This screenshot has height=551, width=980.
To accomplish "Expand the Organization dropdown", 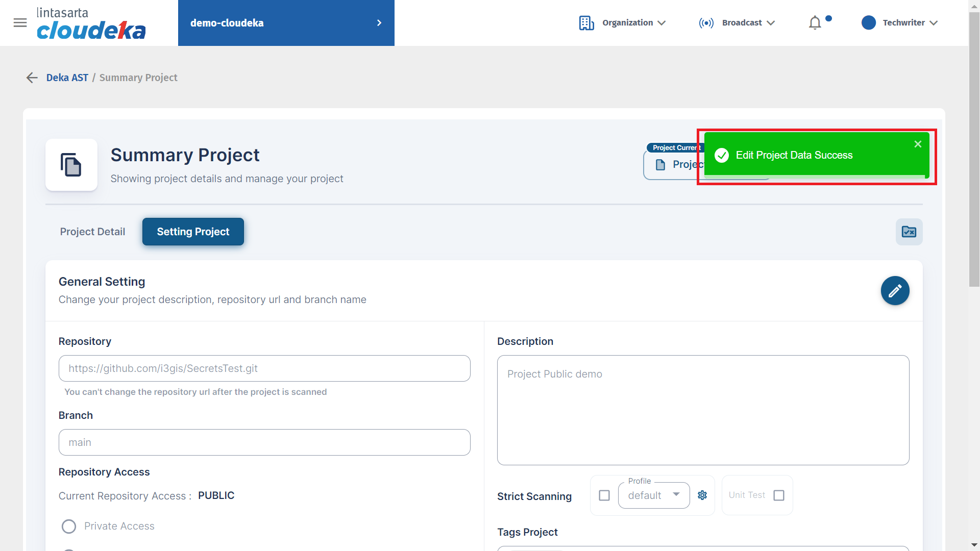I will 622,23.
